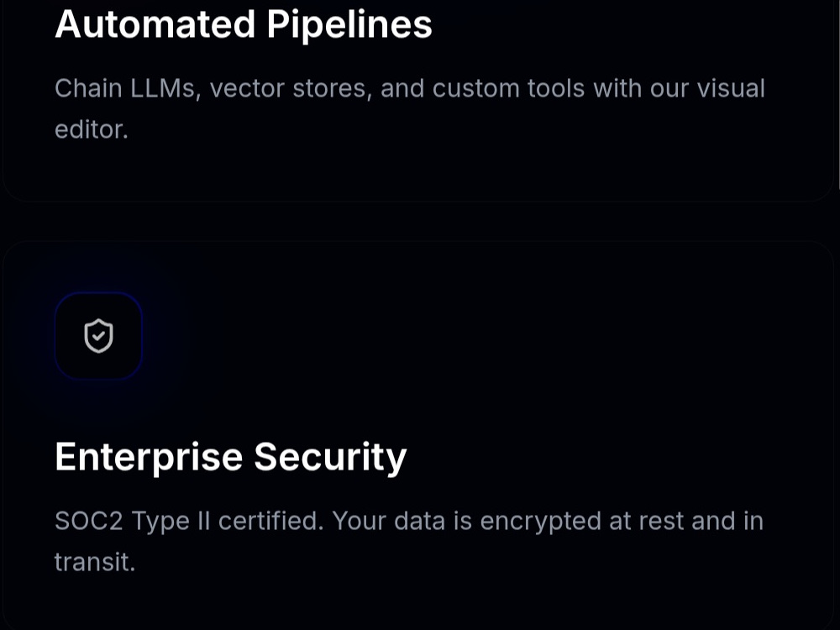The image size is (840, 630).
Task: Click the word 'Enterprise' in heading
Action: coord(149,458)
